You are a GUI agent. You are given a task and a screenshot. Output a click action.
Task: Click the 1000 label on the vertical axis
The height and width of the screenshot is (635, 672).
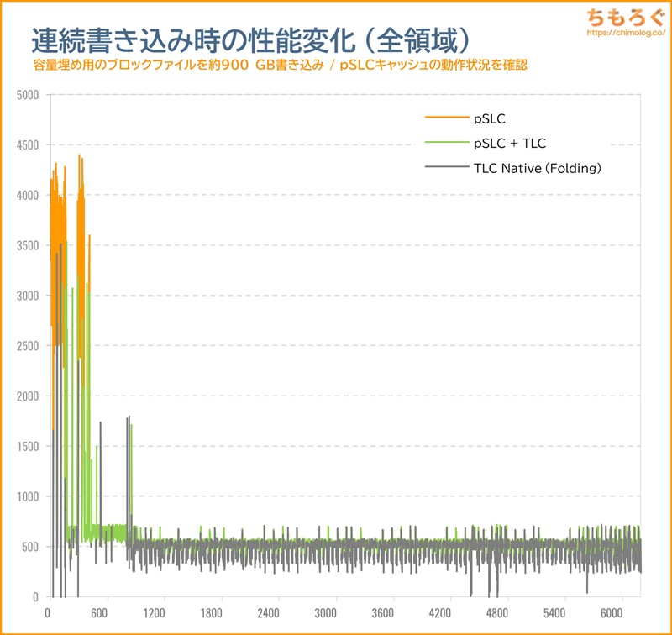[27, 496]
